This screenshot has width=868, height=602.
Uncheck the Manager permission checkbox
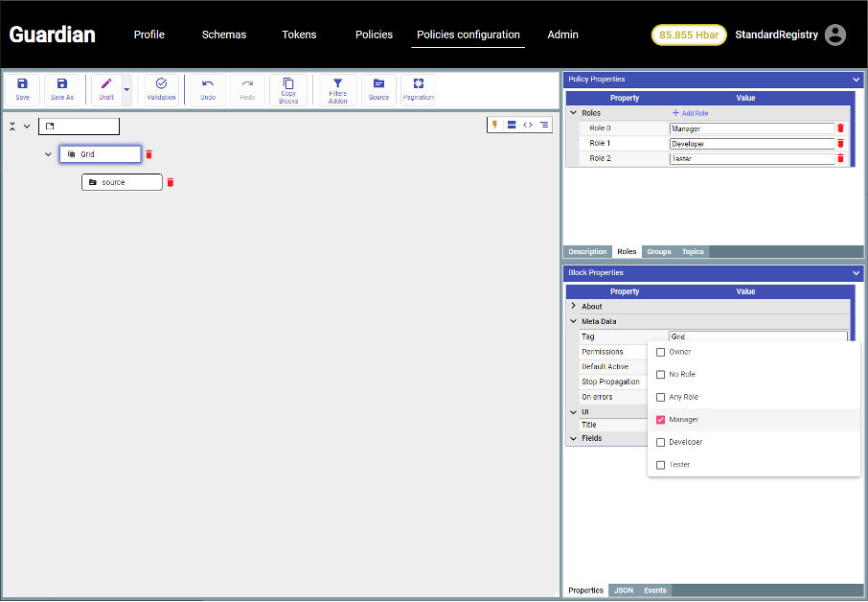tap(660, 420)
